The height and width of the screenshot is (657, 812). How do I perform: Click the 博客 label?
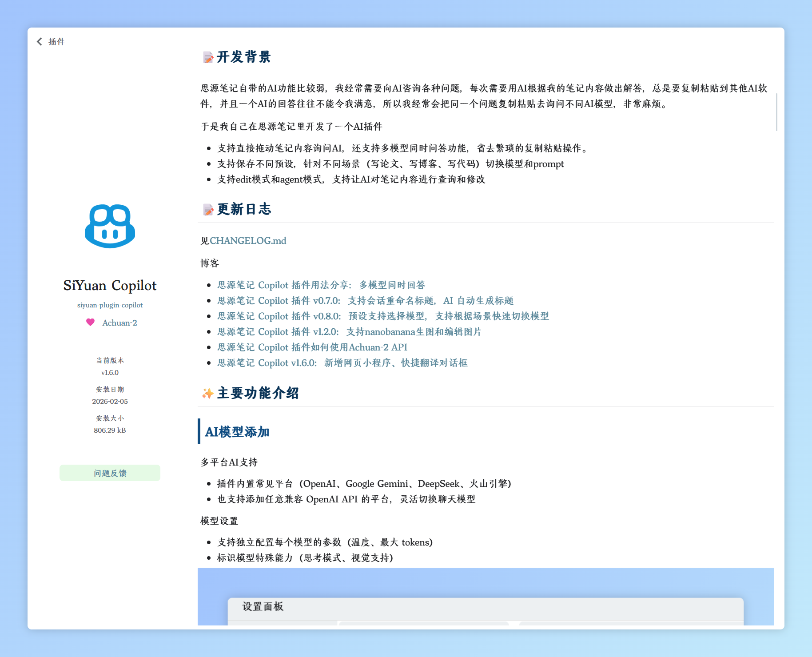(210, 263)
